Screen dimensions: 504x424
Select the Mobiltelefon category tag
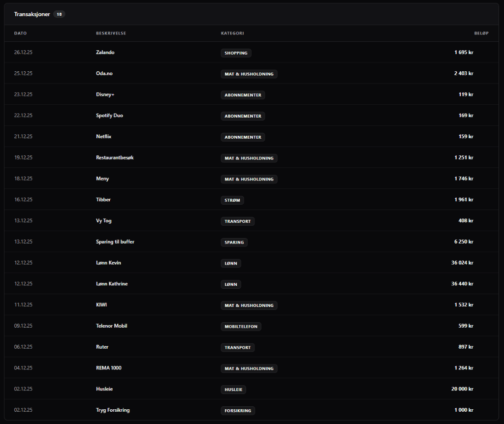click(241, 327)
